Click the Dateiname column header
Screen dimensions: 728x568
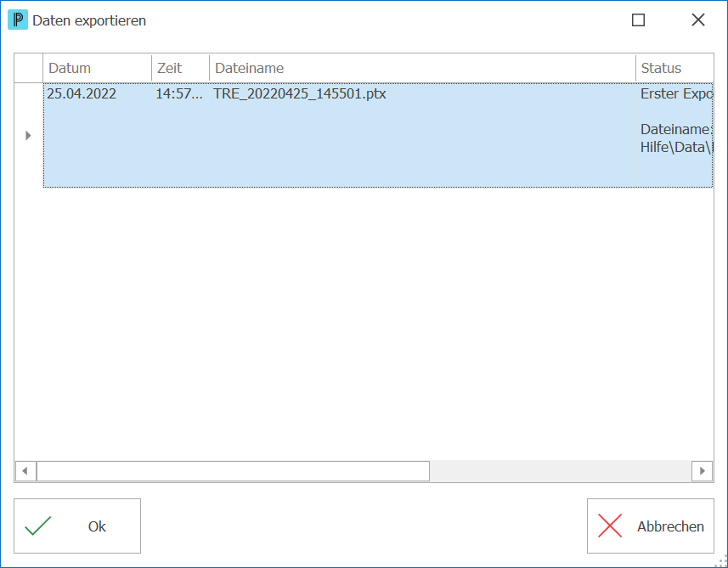(422, 68)
